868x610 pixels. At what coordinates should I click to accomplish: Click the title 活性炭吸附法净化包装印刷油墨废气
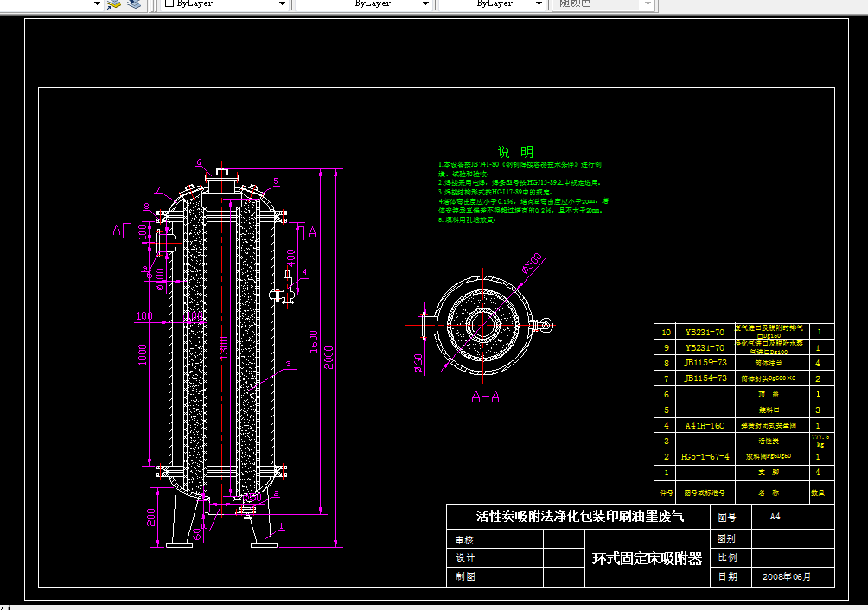pos(580,516)
